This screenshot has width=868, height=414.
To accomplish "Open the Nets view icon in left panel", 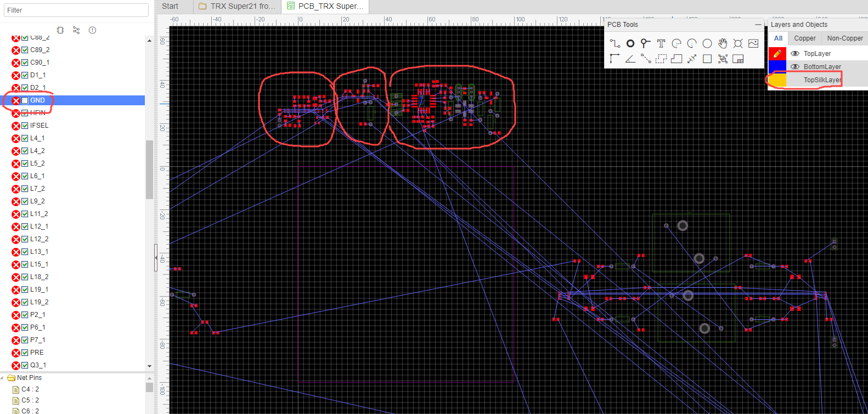I will coord(76,30).
